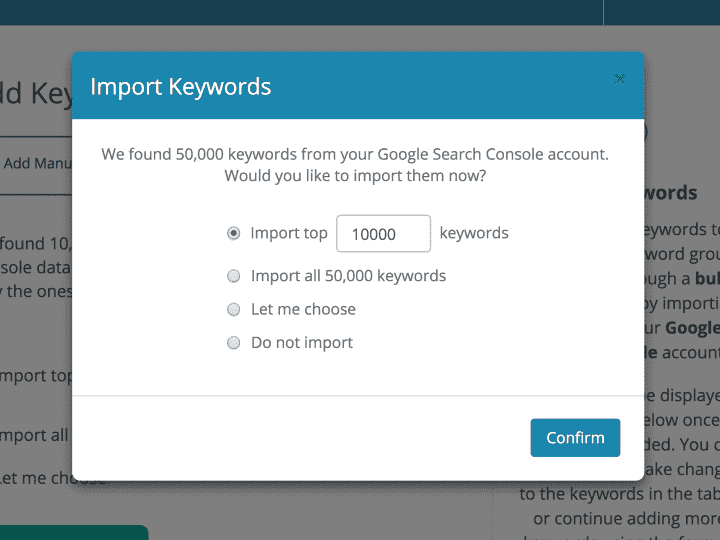
Task: Click the bold "Google" text in right sidebar
Action: [x=692, y=328]
